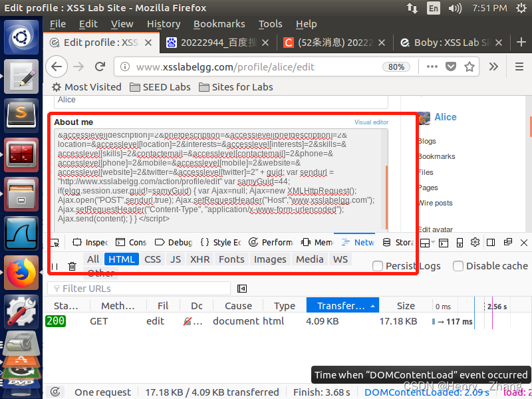Open the File menu

coord(58,24)
